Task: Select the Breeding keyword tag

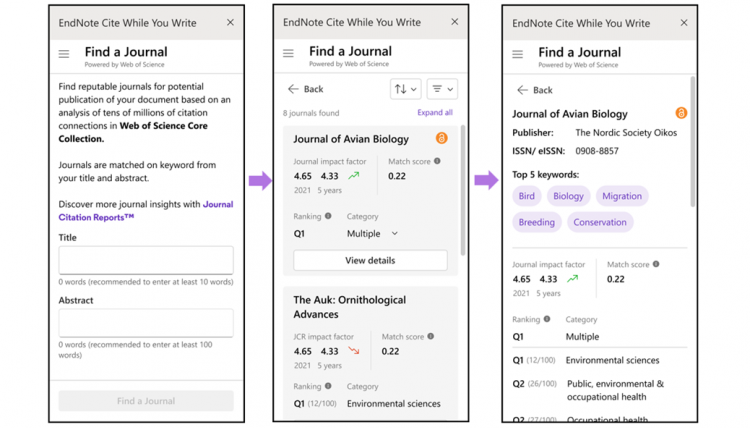Action: tap(537, 222)
